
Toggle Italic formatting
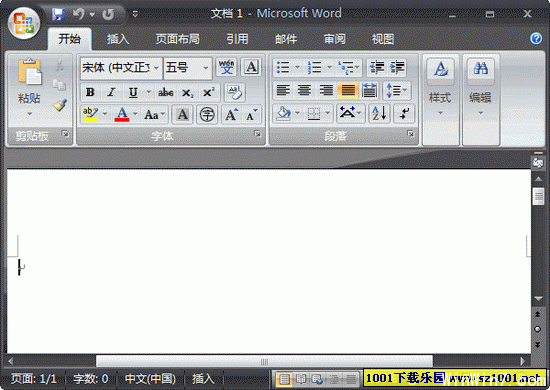(112, 92)
